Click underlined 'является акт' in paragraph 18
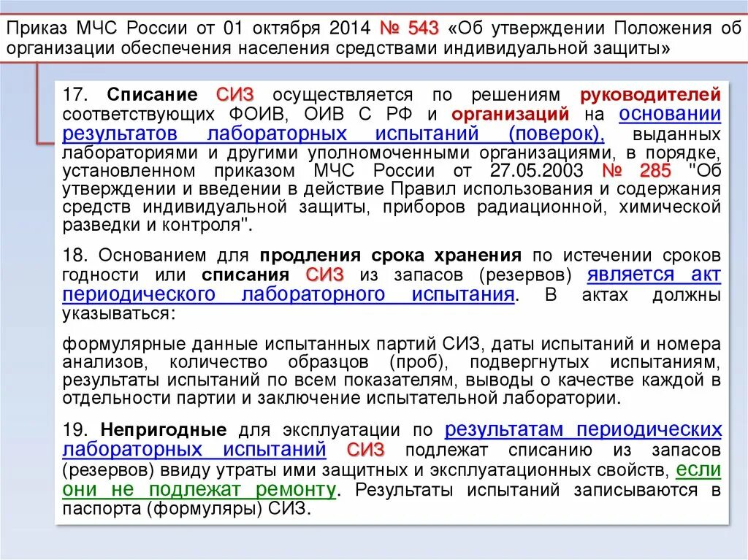Screen dimensions: 748x560 (654, 275)
